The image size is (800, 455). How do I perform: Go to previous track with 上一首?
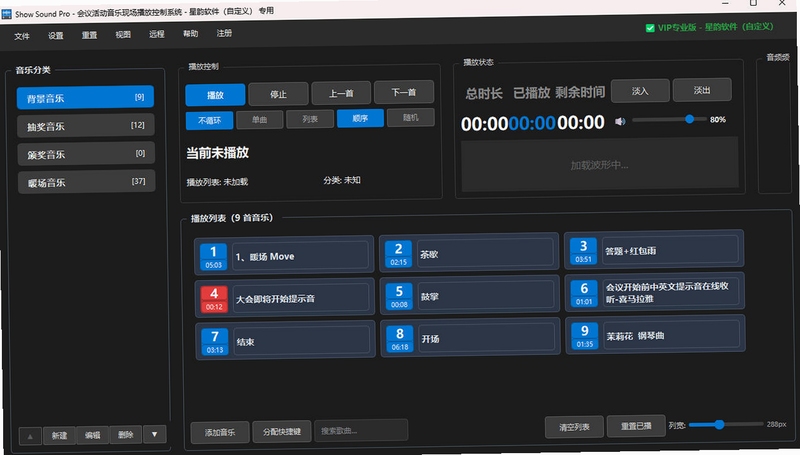(x=341, y=93)
